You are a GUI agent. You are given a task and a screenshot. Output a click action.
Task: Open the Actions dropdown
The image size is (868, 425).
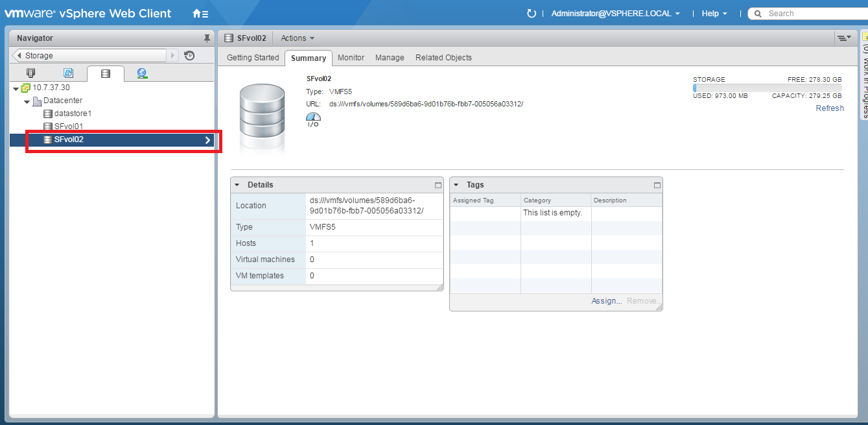pos(298,38)
